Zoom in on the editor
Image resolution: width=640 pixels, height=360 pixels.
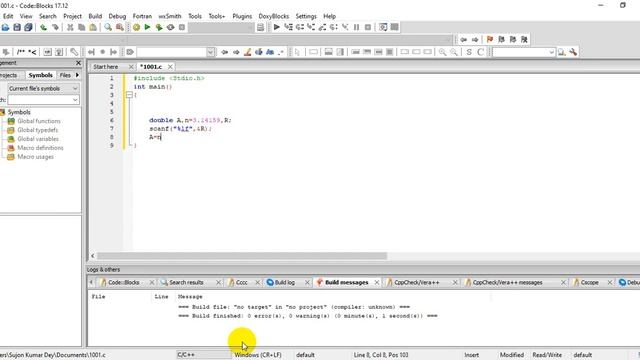[442, 52]
